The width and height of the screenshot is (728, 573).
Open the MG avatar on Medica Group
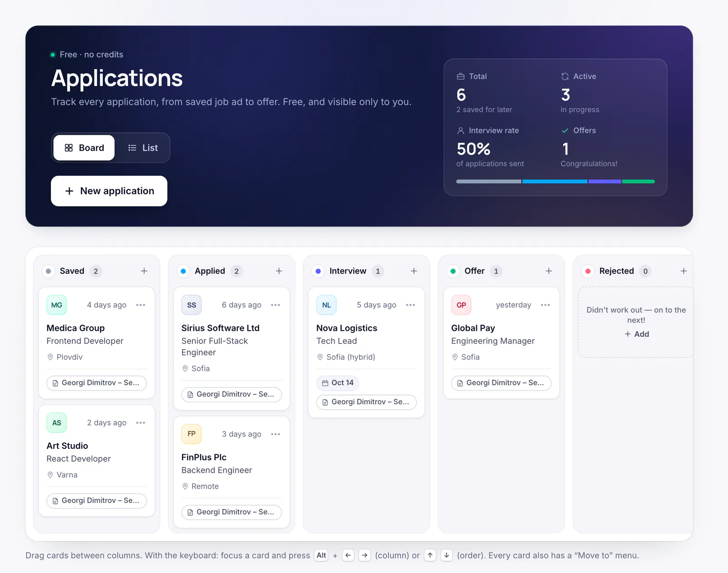click(x=57, y=305)
